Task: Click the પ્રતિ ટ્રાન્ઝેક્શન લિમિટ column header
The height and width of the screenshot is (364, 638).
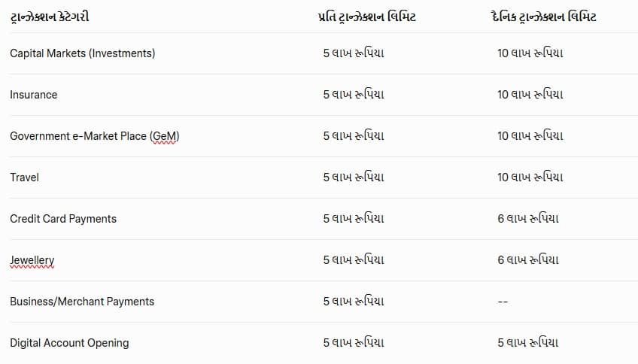Action: coord(367,17)
